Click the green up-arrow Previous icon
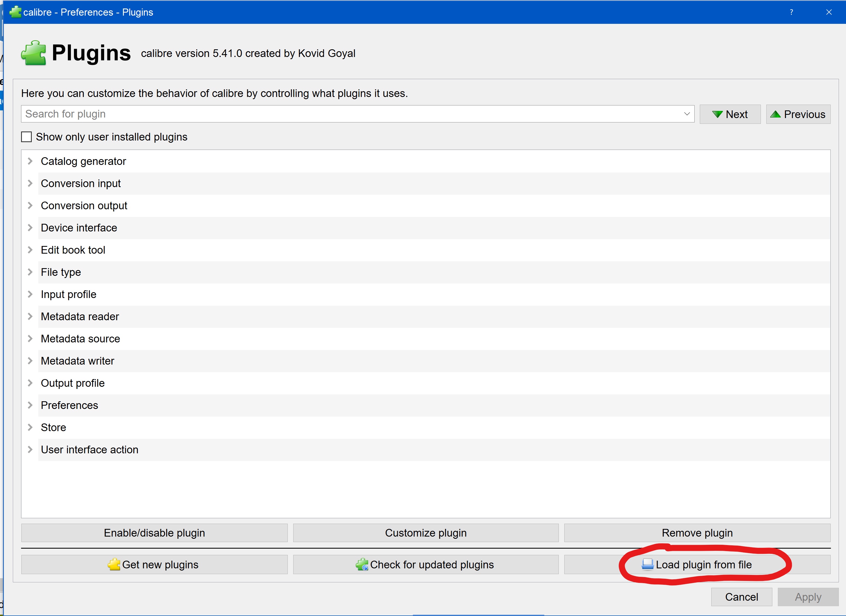Viewport: 846px width, 616px height. (775, 114)
